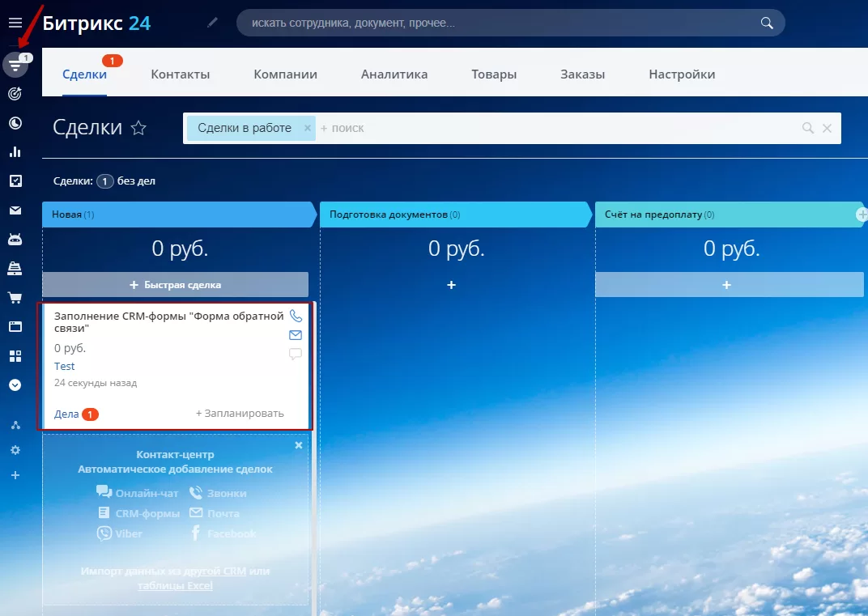Remove the Сделки в работе filter chip
Image resolution: width=868 pixels, height=616 pixels.
[x=307, y=128]
